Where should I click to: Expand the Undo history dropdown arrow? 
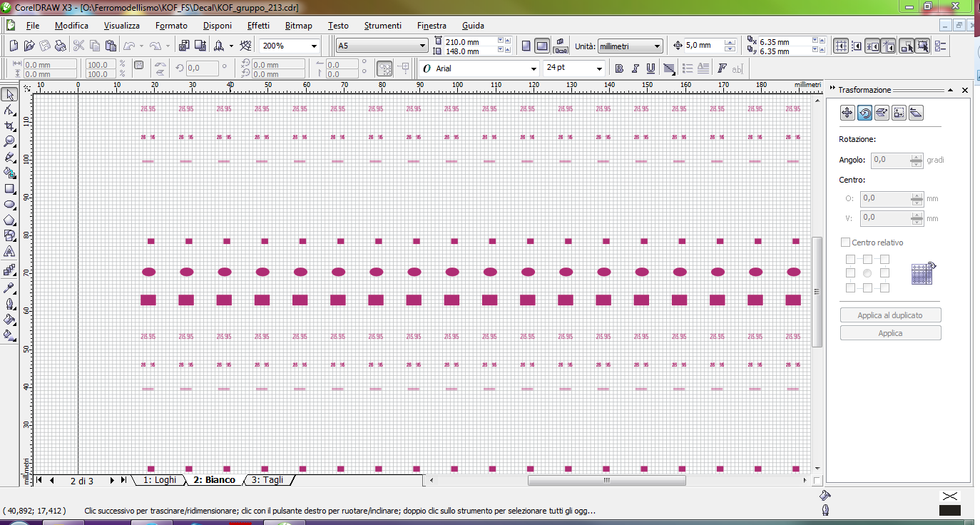click(x=142, y=46)
